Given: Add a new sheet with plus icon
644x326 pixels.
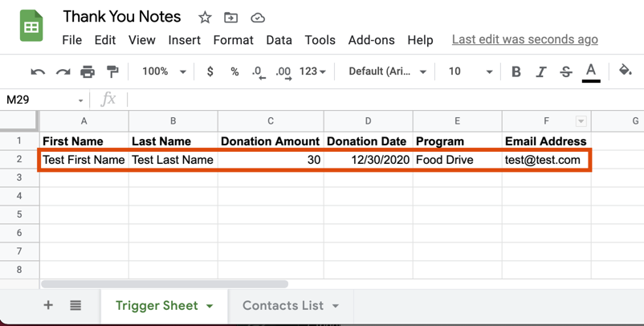Looking at the screenshot, I should click(x=48, y=305).
